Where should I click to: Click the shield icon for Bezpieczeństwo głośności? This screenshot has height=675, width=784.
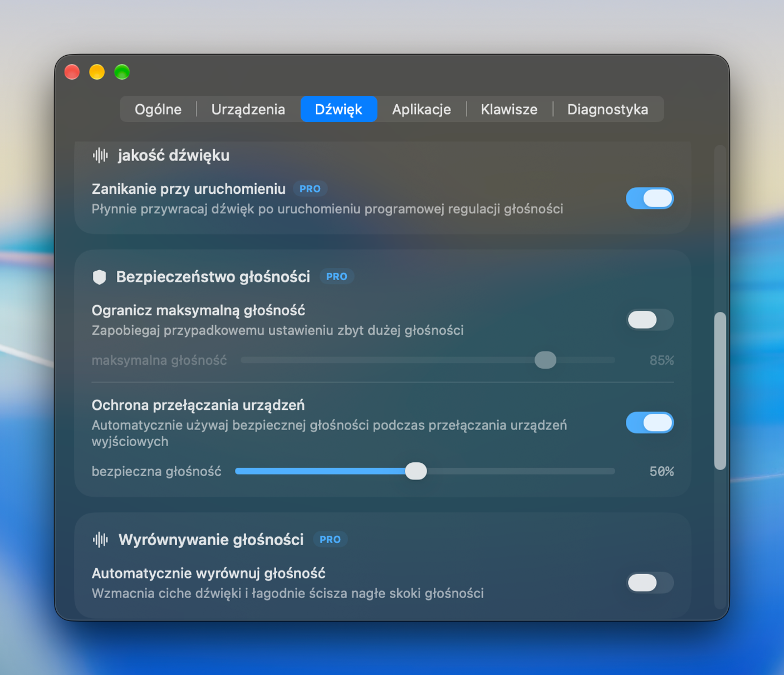coord(99,277)
